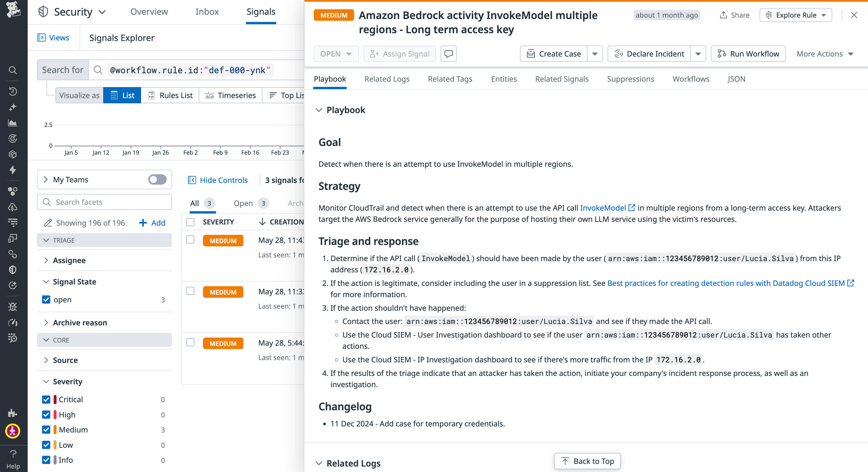Select the checkbox on the first MEDIUM signal row

click(x=190, y=240)
